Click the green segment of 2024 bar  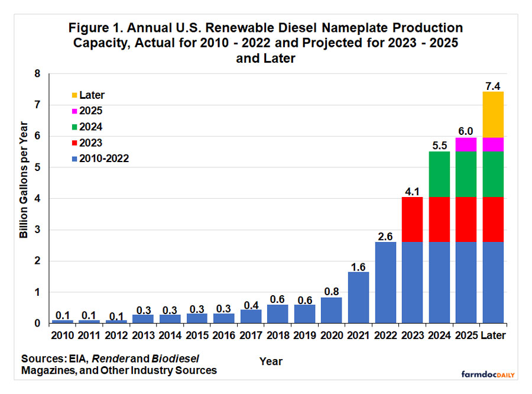[439, 175]
